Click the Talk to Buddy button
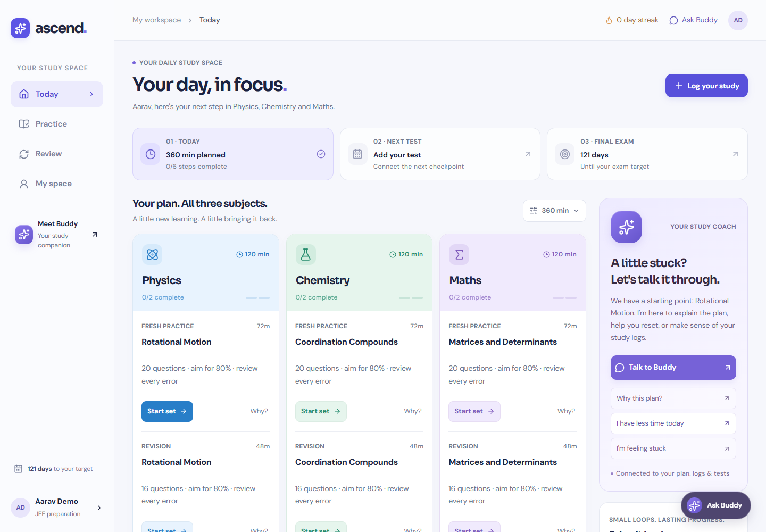This screenshot has width=766, height=532. (x=673, y=368)
